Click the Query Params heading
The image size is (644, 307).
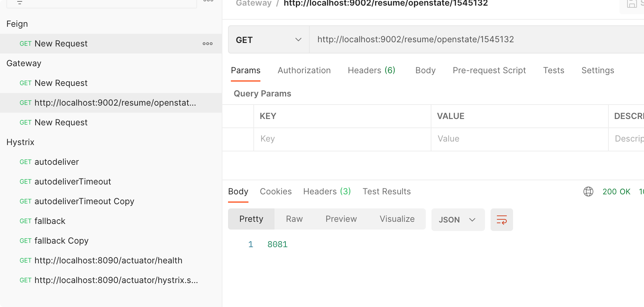[x=263, y=94]
